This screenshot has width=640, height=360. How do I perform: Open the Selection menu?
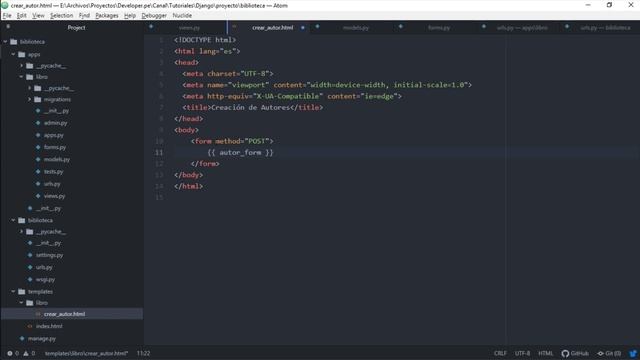coord(62,16)
